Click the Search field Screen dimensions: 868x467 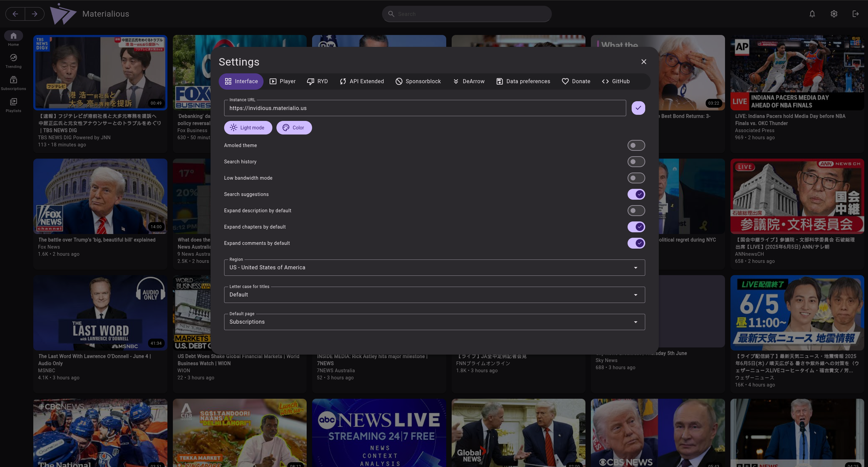coord(467,14)
